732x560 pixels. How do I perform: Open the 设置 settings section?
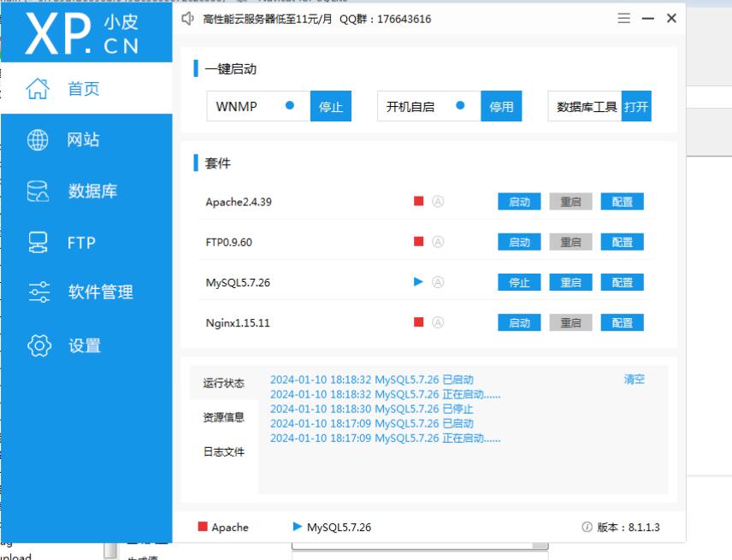coord(86,345)
